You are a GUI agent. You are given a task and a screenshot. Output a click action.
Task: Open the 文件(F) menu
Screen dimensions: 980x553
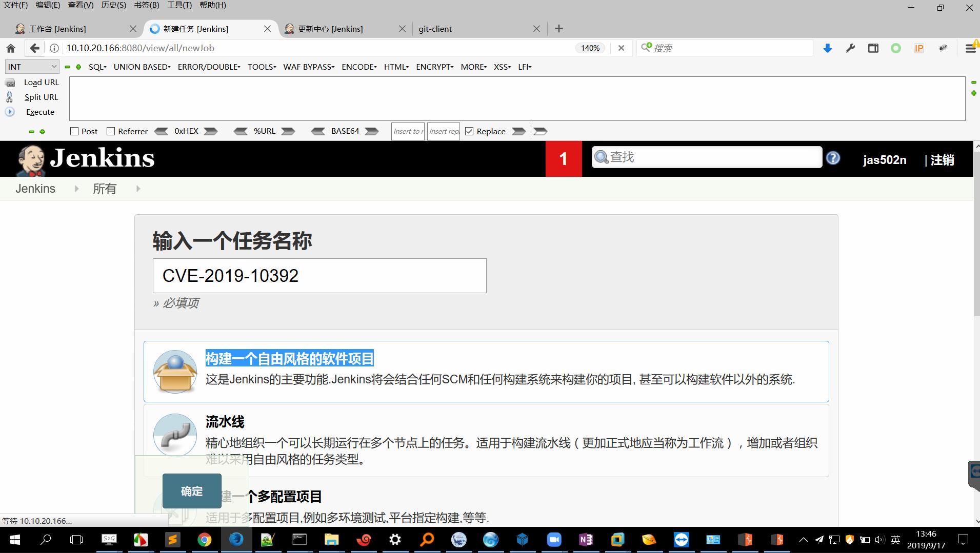[15, 5]
